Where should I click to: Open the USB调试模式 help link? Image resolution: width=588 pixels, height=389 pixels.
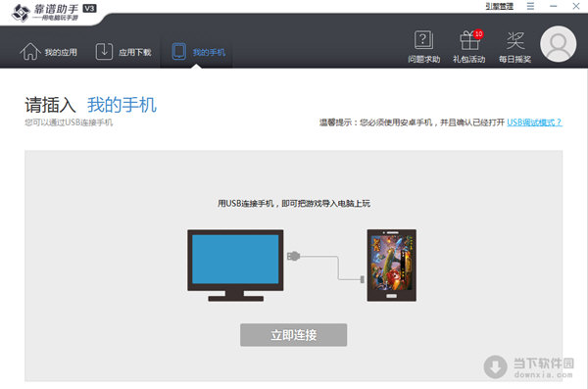pyautogui.click(x=534, y=122)
